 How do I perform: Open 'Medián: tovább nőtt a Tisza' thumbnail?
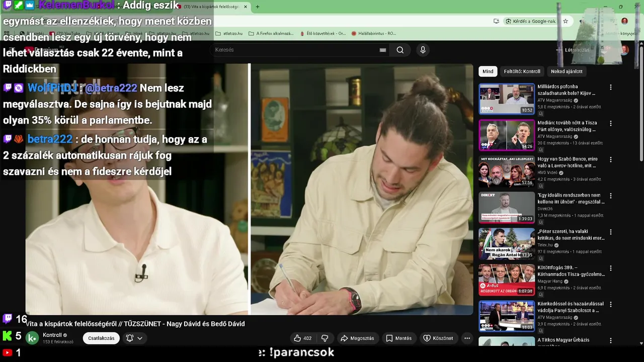point(507,135)
